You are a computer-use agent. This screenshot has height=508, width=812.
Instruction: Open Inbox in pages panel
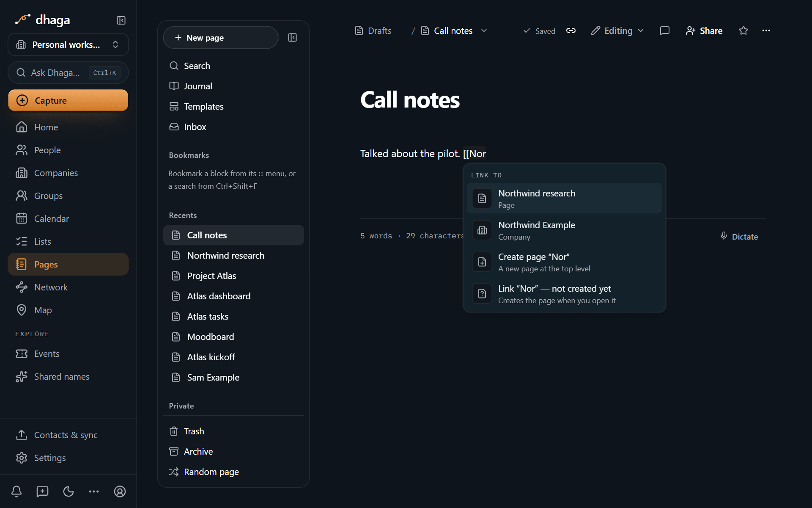(233, 127)
